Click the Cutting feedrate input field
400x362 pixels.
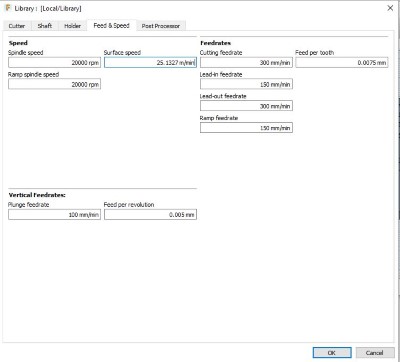[x=246, y=63]
